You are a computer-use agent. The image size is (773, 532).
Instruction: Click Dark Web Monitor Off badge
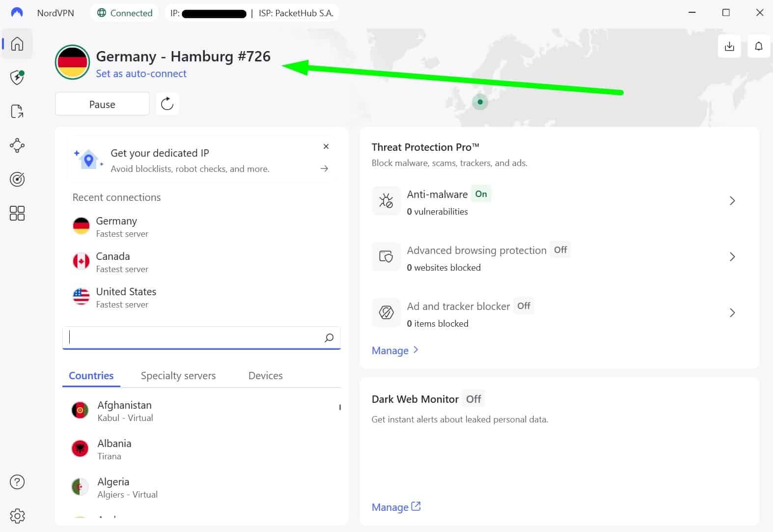click(x=473, y=399)
